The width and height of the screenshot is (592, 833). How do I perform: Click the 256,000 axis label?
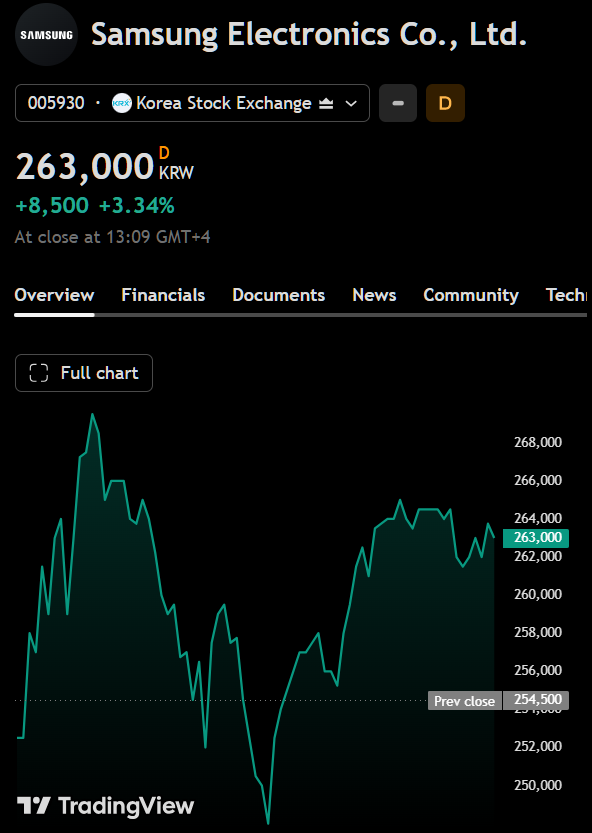point(538,670)
